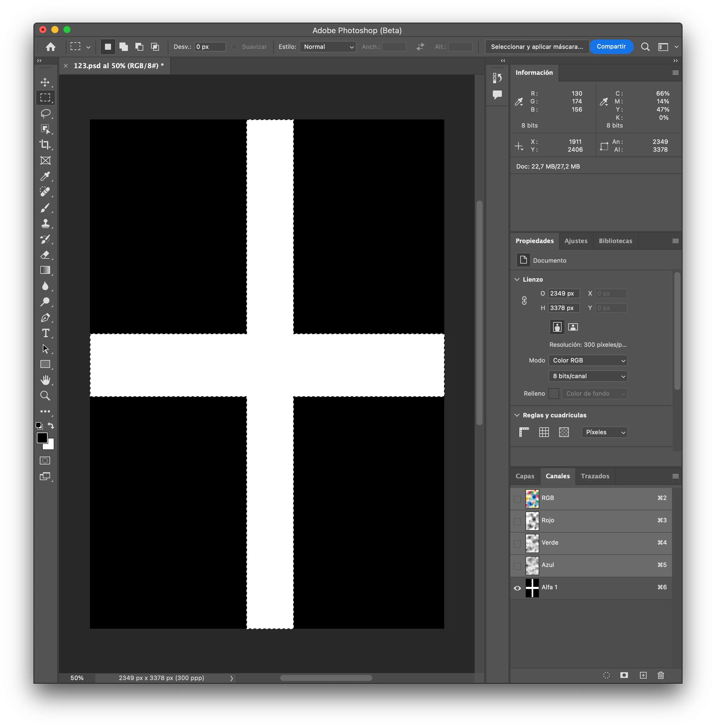Hide the Alfa 1 channel

tap(518, 588)
